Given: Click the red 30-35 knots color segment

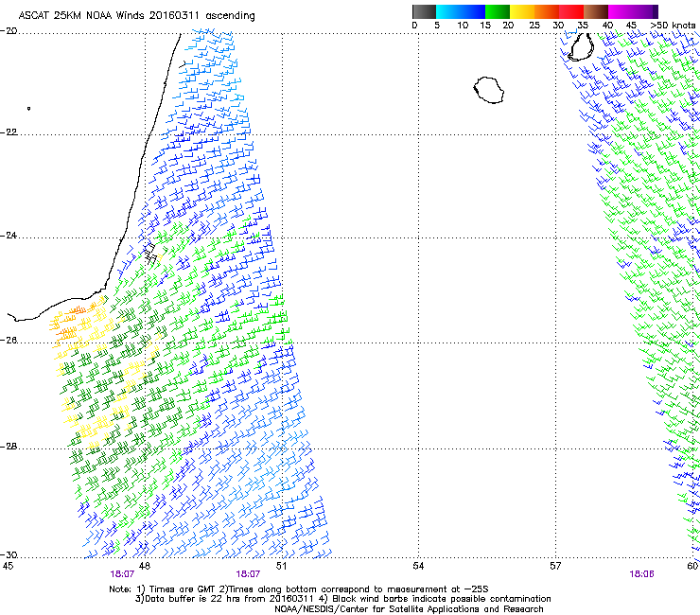Looking at the screenshot, I should 571,11.
